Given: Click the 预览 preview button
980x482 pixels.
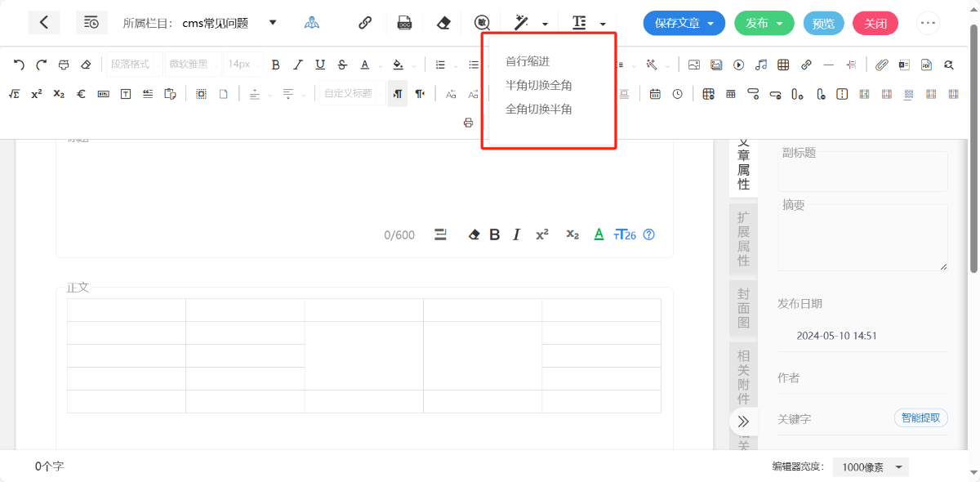Looking at the screenshot, I should click(x=823, y=23).
